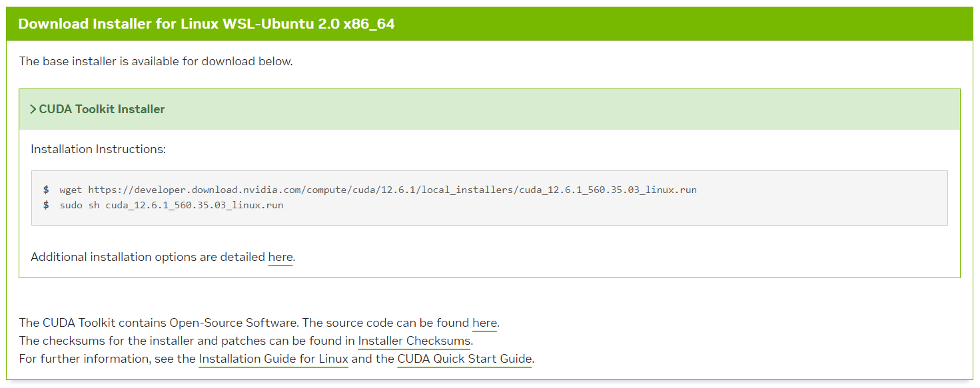Click the second $ prompt symbol in the code block
The image size is (980, 388).
tap(46, 205)
